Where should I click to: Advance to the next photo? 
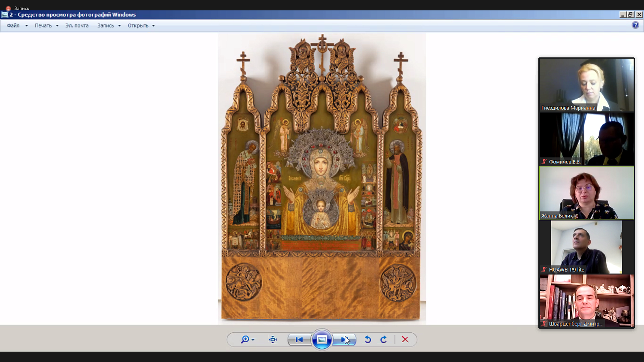point(344,339)
